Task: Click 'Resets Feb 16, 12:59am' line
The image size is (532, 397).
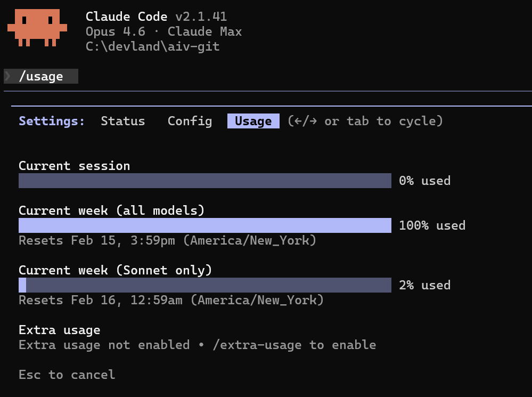Action: click(x=171, y=300)
